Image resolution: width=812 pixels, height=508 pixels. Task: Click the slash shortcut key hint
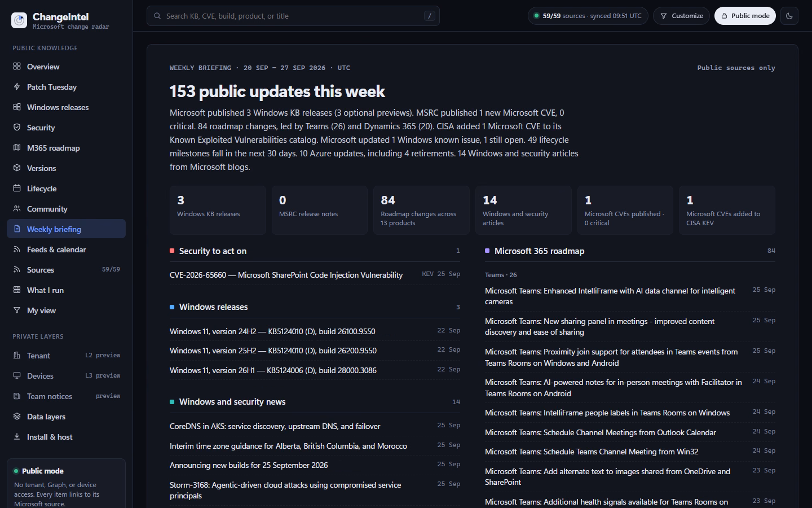pos(430,16)
